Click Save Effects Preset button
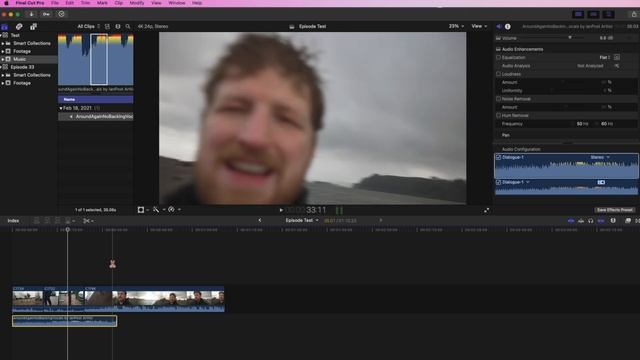The image size is (640, 360). point(614,210)
